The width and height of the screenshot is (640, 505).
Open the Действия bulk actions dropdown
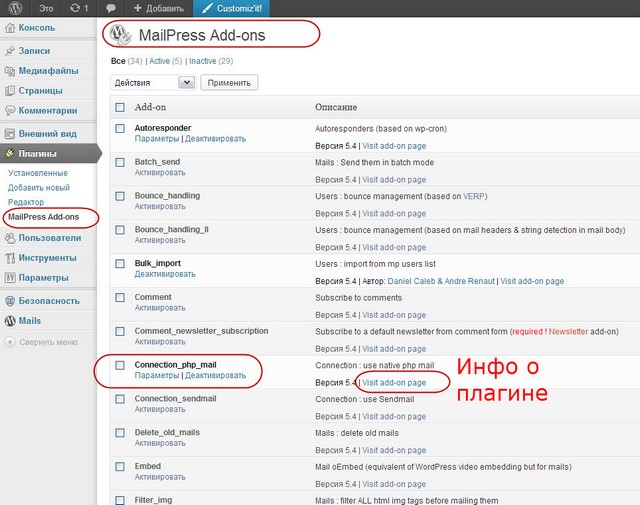pos(153,82)
